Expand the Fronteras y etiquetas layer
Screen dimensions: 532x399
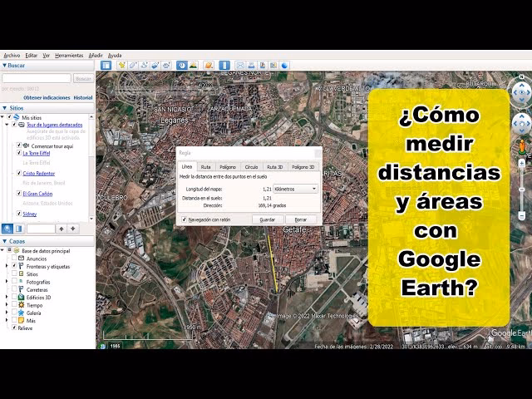tap(7, 266)
